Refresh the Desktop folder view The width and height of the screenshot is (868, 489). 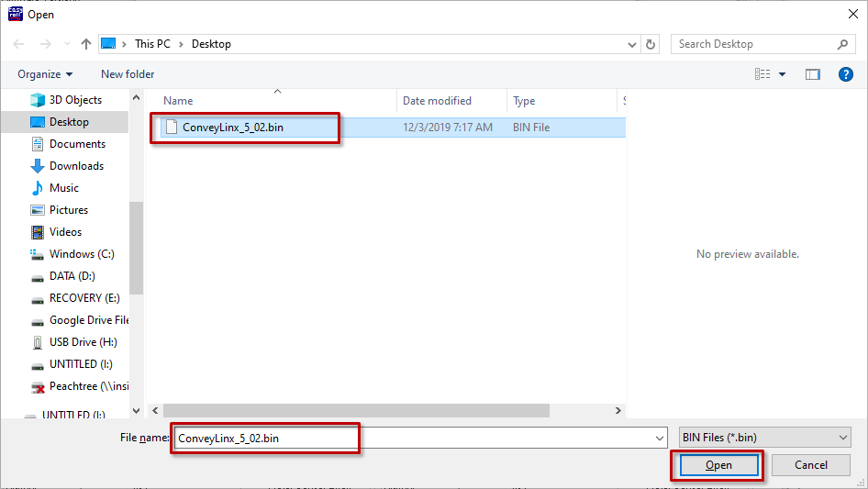click(x=651, y=44)
